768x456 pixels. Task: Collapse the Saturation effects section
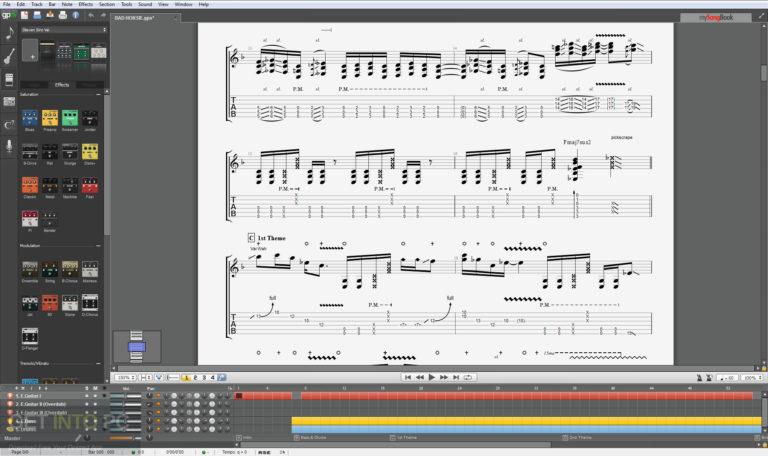click(98, 94)
